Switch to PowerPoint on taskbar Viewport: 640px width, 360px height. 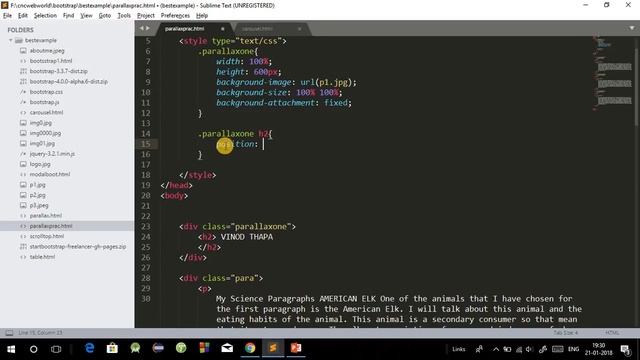click(296, 348)
